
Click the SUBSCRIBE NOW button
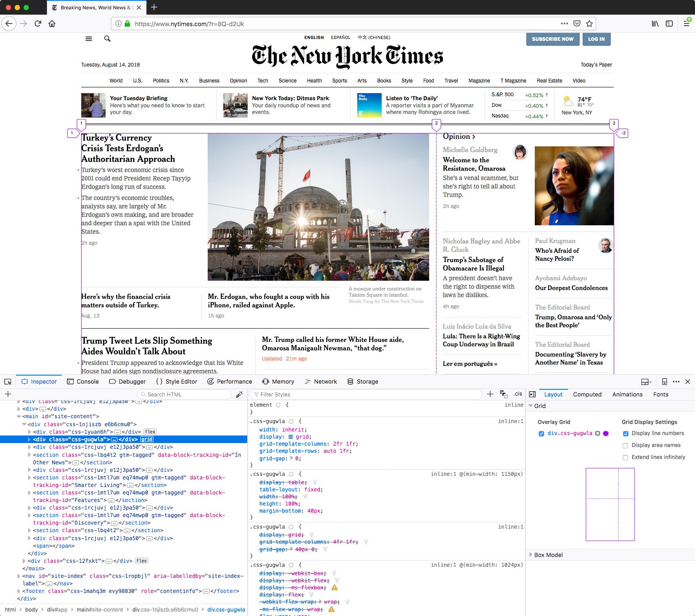[553, 39]
